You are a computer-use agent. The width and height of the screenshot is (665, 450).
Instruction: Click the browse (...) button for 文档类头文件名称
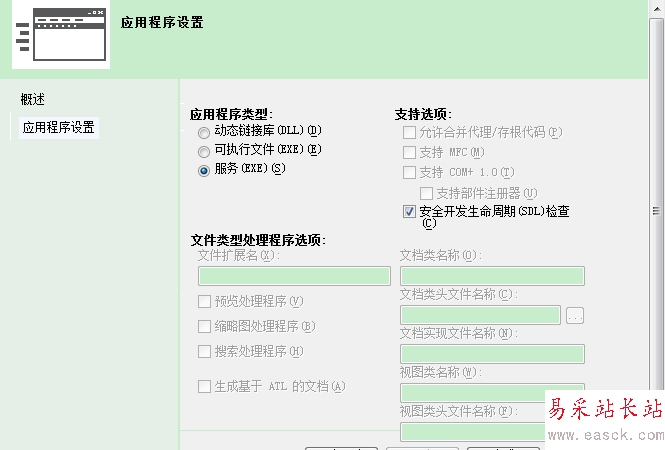click(575, 315)
